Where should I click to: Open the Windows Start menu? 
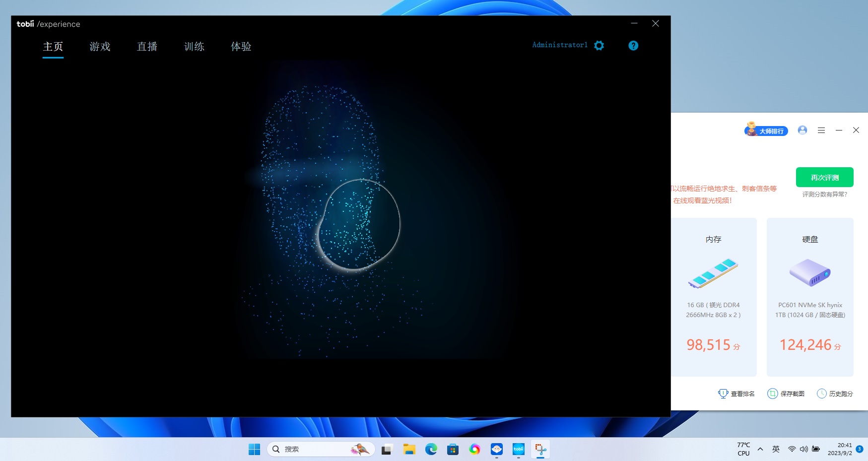pyautogui.click(x=254, y=449)
